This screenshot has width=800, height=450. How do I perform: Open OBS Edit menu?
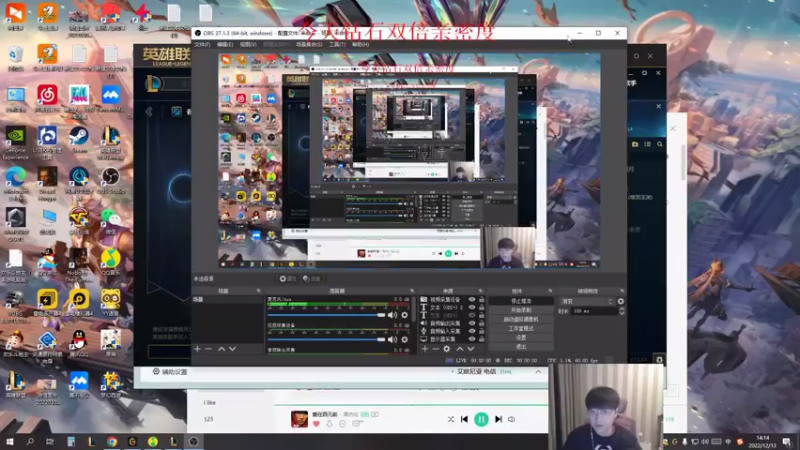(225, 45)
